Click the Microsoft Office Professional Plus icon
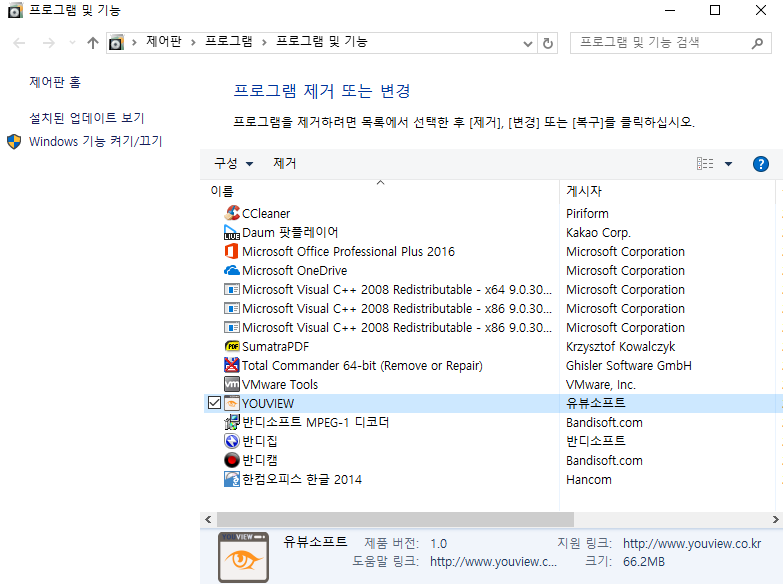This screenshot has height=584, width=783. click(x=232, y=251)
